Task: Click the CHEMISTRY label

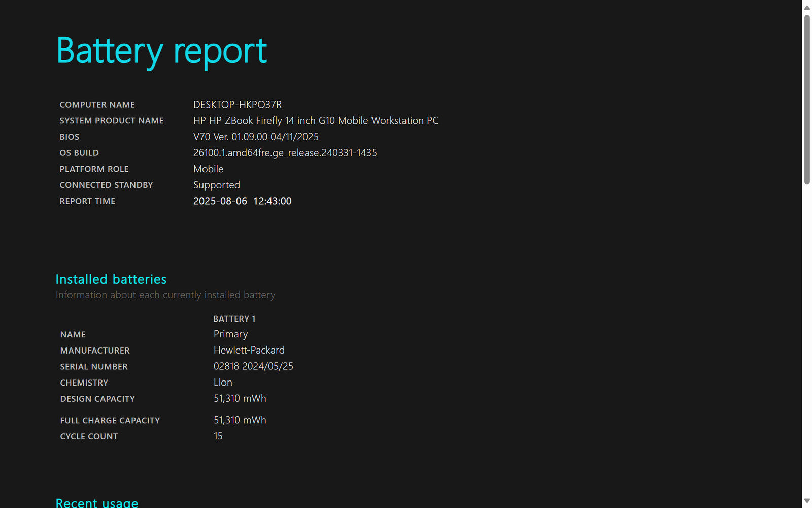Action: [x=84, y=383]
